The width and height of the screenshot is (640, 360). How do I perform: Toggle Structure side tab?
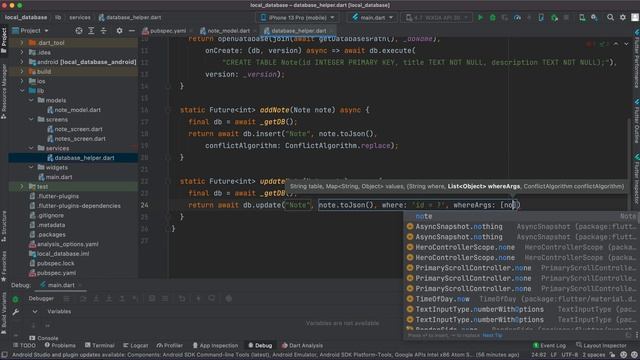point(4,226)
